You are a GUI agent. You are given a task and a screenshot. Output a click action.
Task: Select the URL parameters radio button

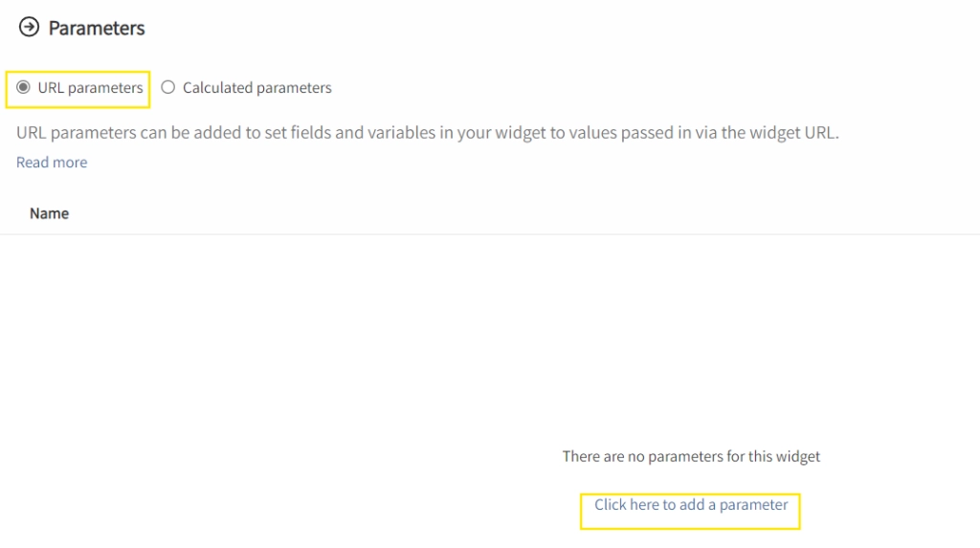(x=23, y=87)
